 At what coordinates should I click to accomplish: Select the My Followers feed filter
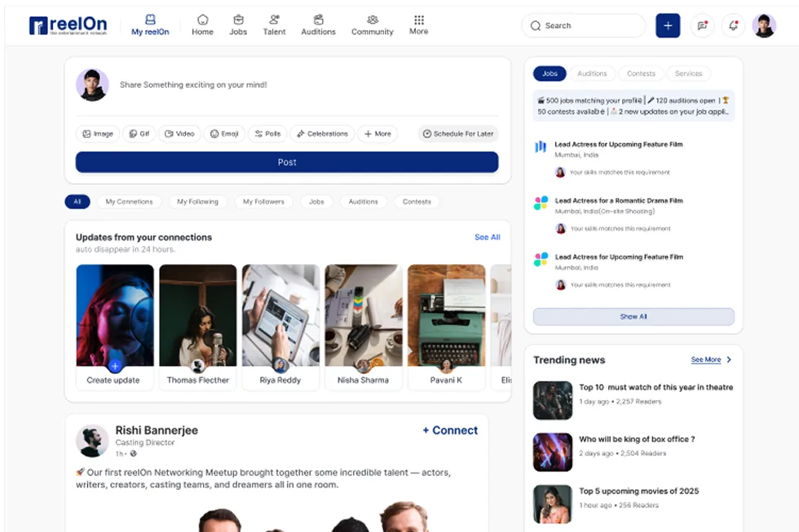coord(263,201)
